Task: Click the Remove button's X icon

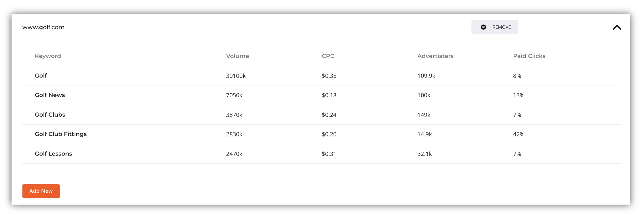Action: [483, 27]
